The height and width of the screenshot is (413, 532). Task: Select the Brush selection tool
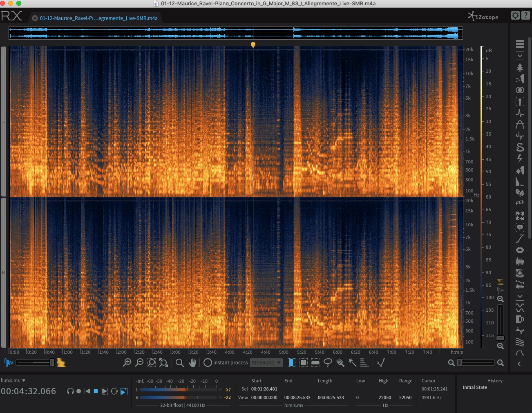click(x=340, y=362)
